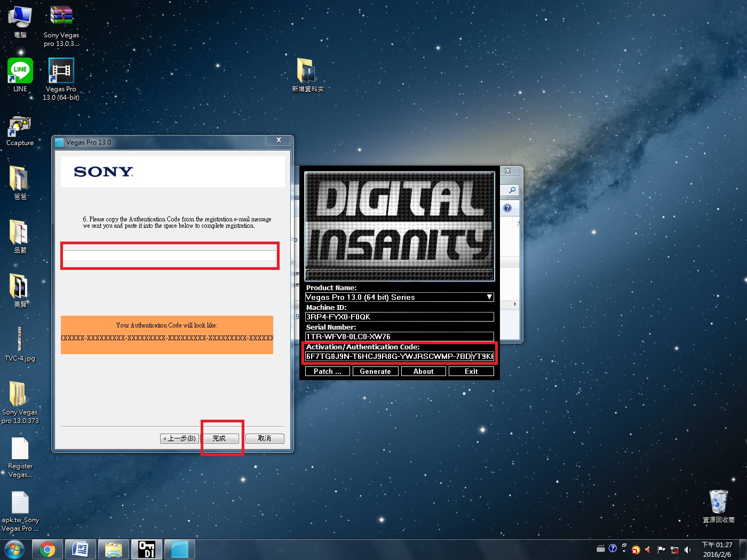The height and width of the screenshot is (560, 747).
Task: Close the background window behind Digital Insanity
Action: tap(508, 171)
